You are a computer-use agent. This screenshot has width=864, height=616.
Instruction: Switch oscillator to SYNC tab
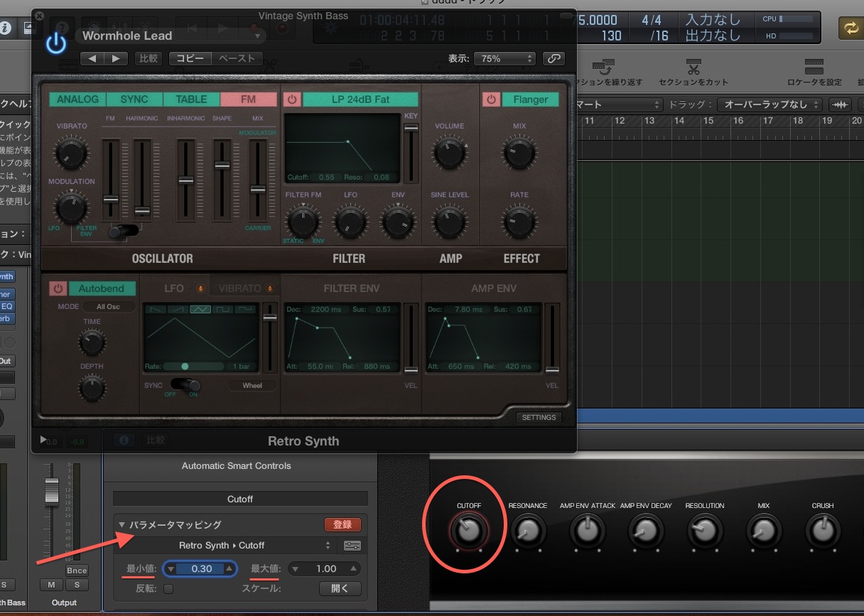coord(135,99)
